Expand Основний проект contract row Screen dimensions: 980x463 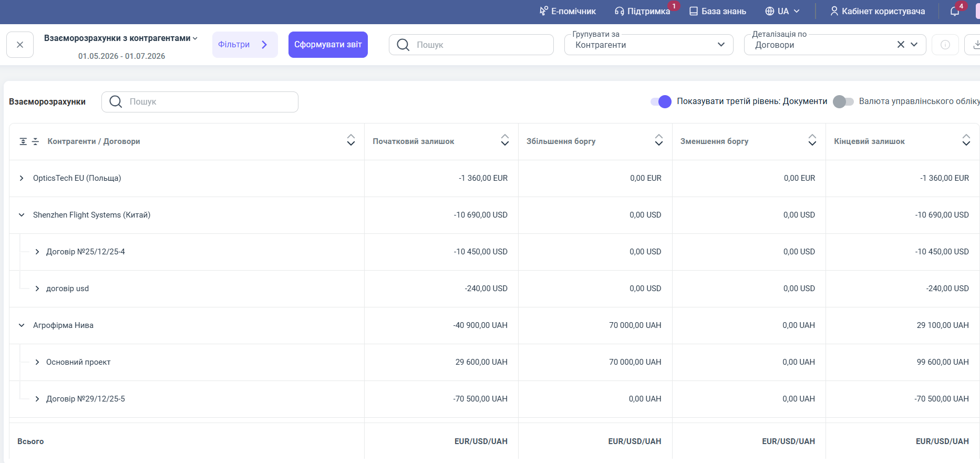[37, 362]
